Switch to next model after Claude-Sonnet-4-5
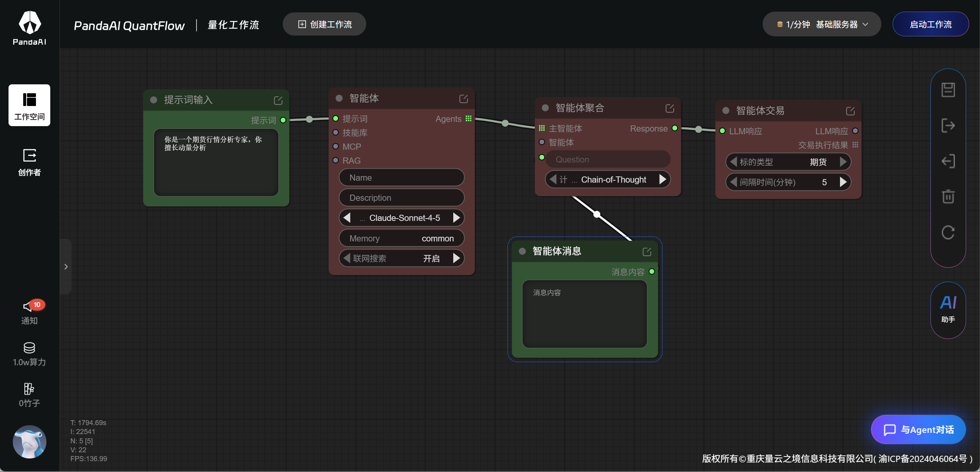 [x=457, y=218]
